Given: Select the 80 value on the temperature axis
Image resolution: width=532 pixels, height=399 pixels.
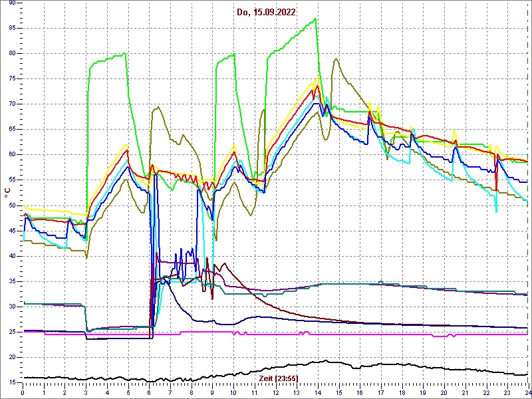Looking at the screenshot, I should coord(12,54).
